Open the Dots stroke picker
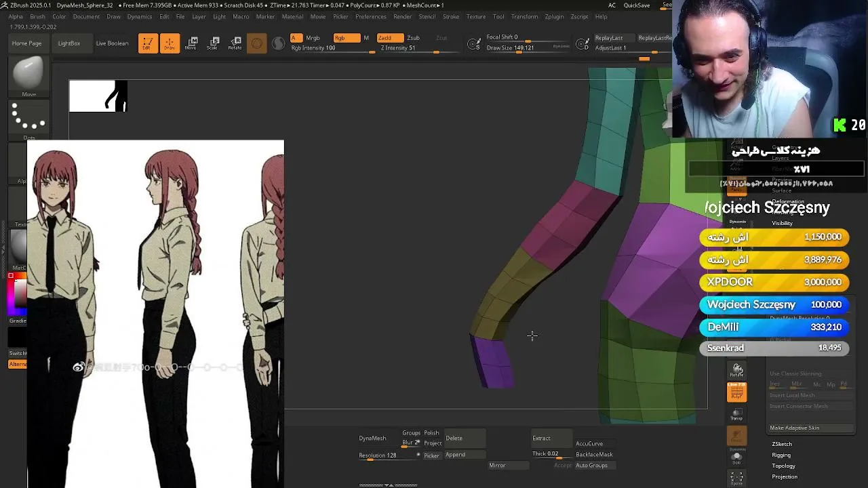 pyautogui.click(x=28, y=121)
